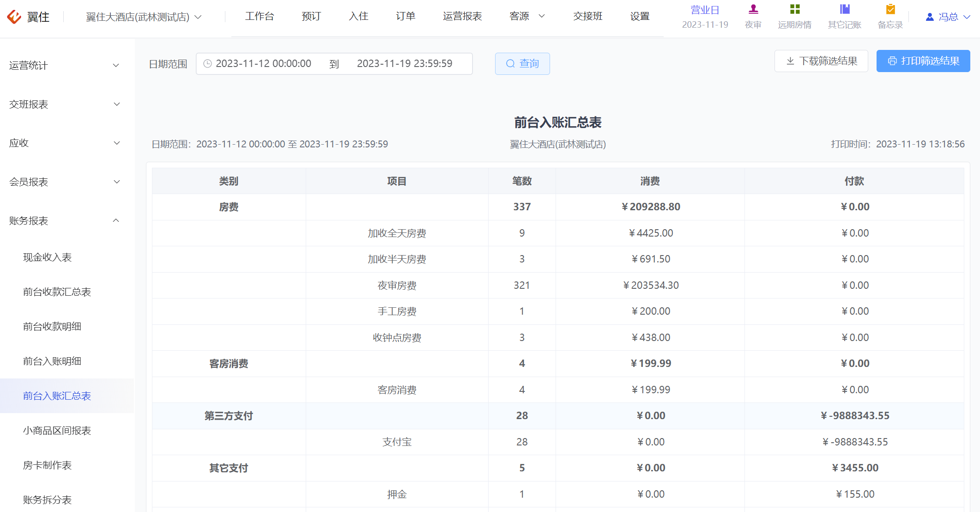Click the 笔数 column header

click(x=522, y=181)
